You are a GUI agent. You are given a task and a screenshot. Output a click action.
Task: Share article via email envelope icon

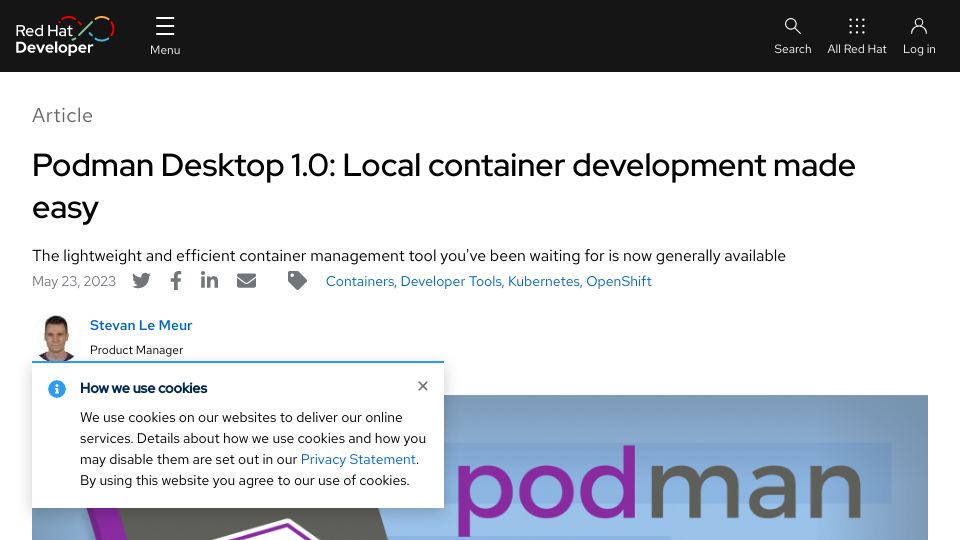point(246,281)
